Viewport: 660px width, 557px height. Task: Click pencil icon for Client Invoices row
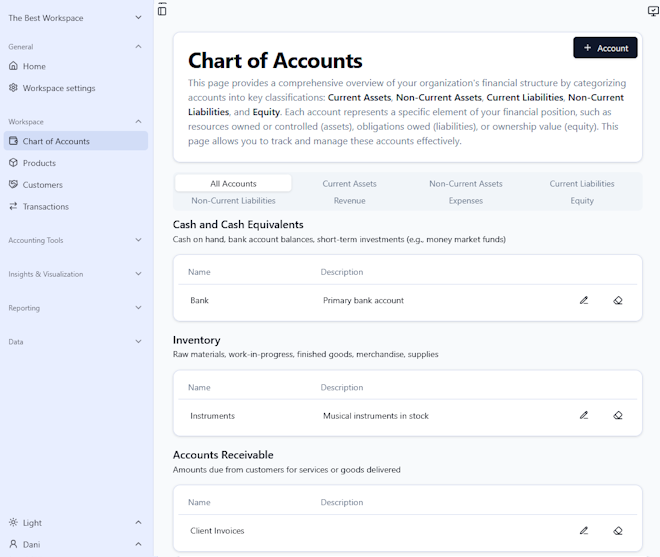point(584,531)
